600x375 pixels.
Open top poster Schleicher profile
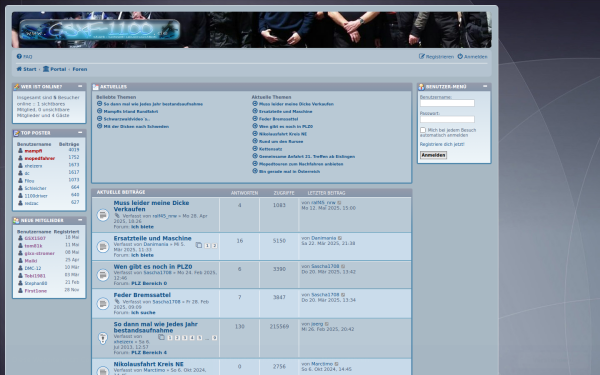(x=36, y=188)
